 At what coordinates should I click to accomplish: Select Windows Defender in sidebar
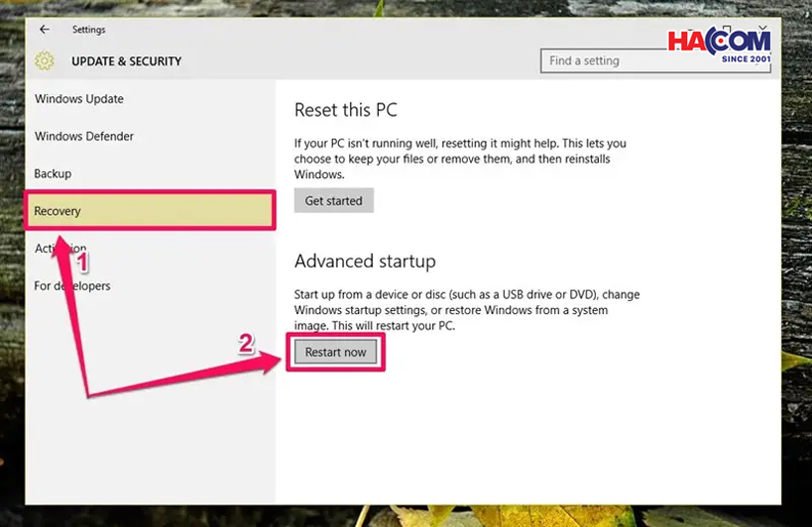pyautogui.click(x=84, y=136)
